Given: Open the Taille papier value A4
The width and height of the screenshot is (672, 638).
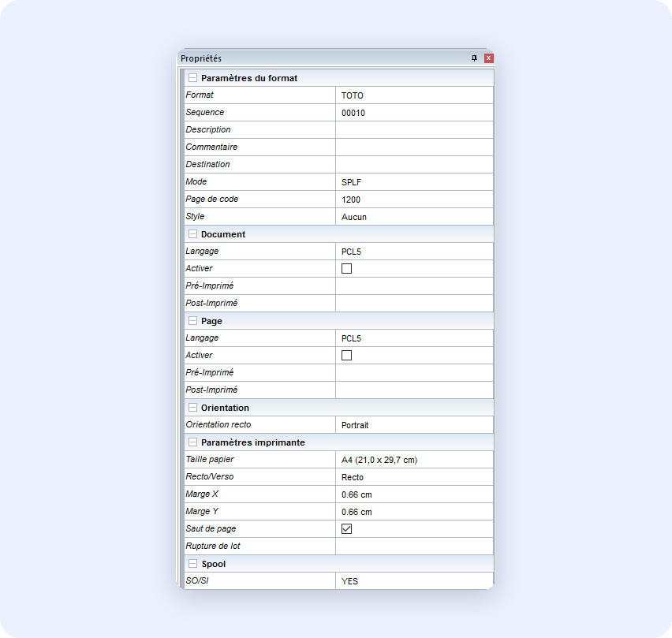Looking at the screenshot, I should point(414,460).
